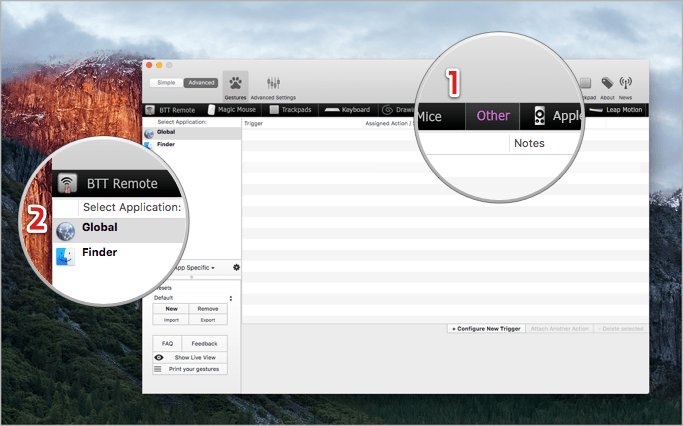Image resolution: width=683 pixels, height=426 pixels.
Task: Select the Keyboard tab
Action: point(348,110)
